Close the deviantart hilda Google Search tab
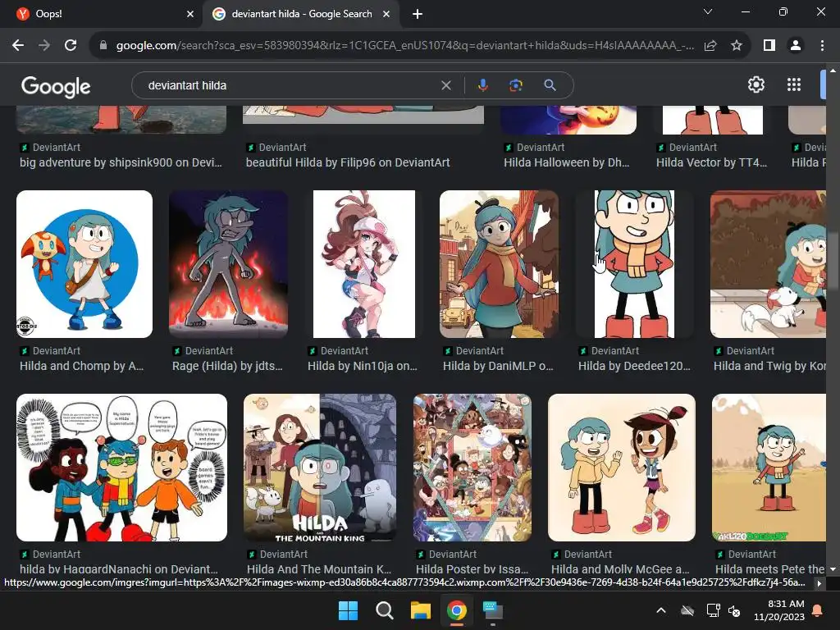Image resolution: width=840 pixels, height=630 pixels. [386, 15]
